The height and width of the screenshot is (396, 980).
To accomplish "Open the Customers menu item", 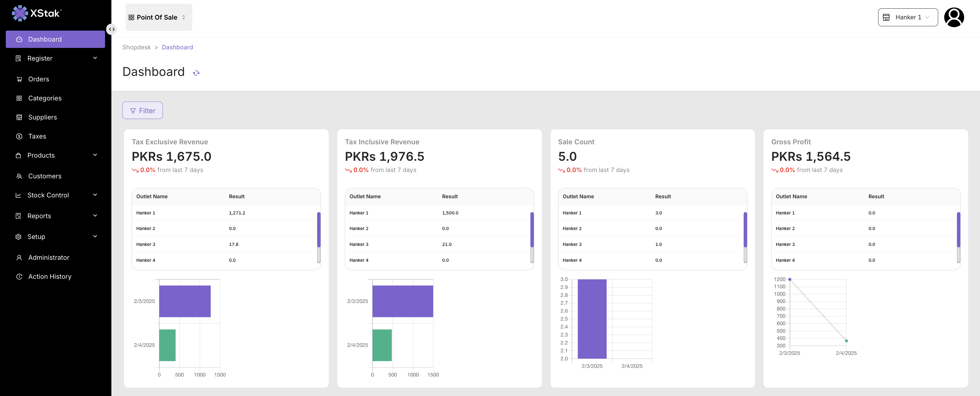I will [44, 176].
